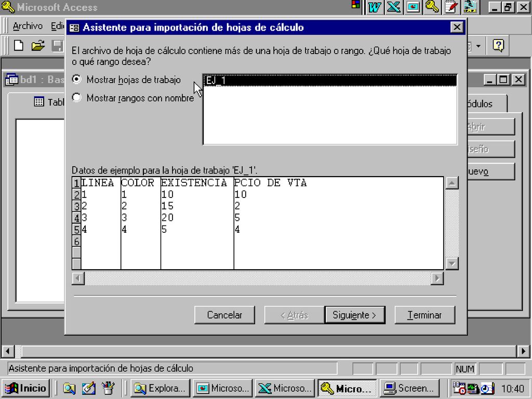This screenshot has height=399, width=532.
Task: Click the Diseño button in bd1 window
Action: pos(490,149)
